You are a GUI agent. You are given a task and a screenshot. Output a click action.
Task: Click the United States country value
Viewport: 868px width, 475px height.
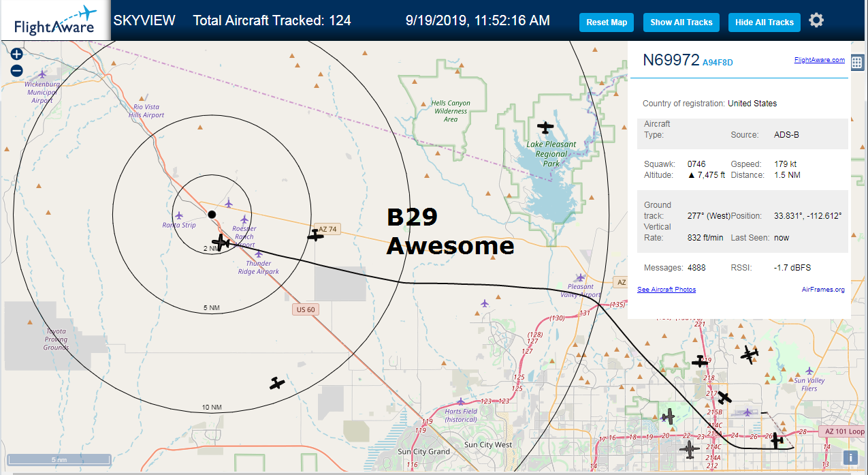pos(752,104)
